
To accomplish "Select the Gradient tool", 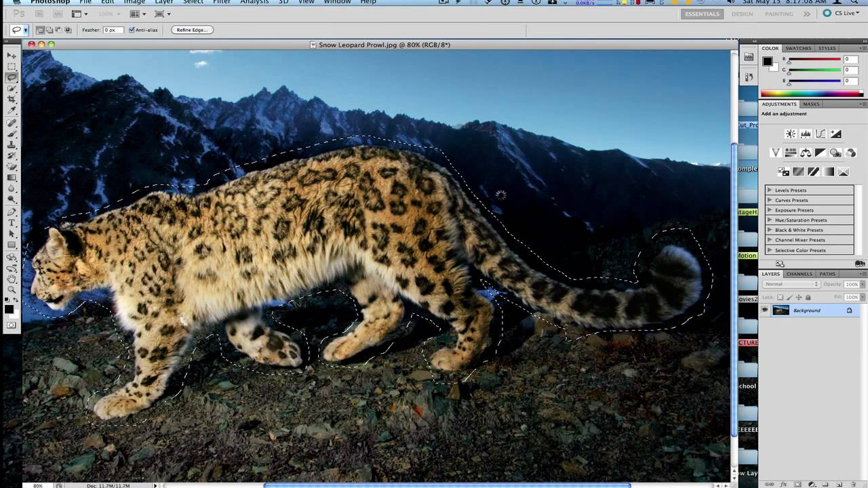I will (12, 178).
